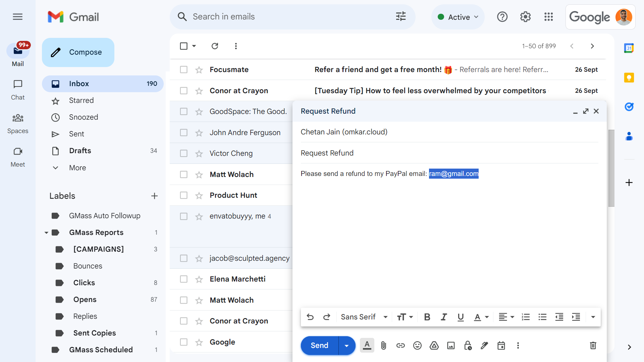Insert a link using chain icon
The width and height of the screenshot is (644, 362).
400,346
